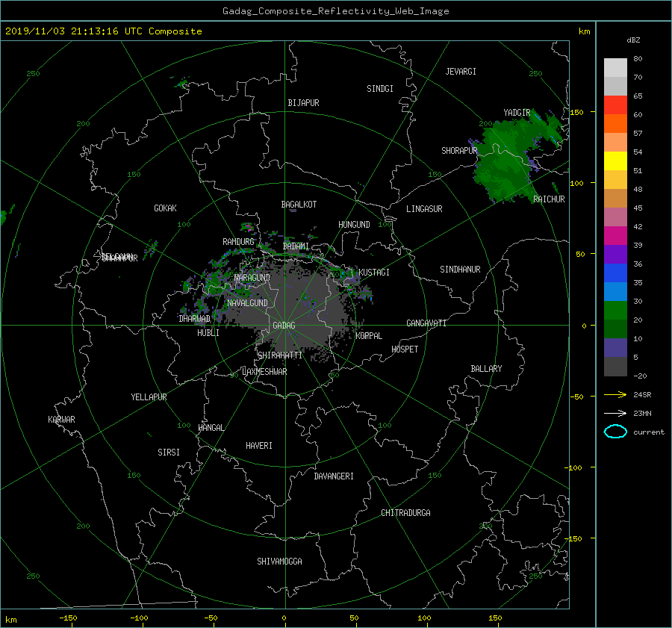
Task: Click the HOSPET city label
Action: tap(405, 349)
